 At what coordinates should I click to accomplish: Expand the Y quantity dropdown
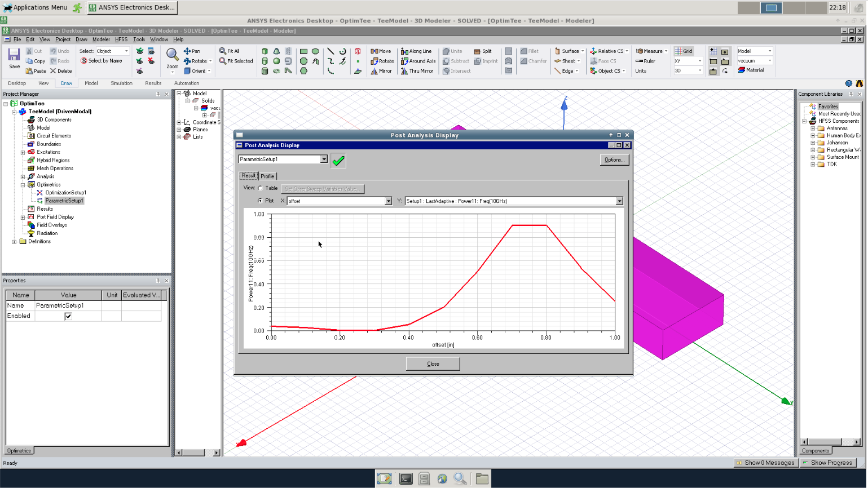(x=619, y=201)
